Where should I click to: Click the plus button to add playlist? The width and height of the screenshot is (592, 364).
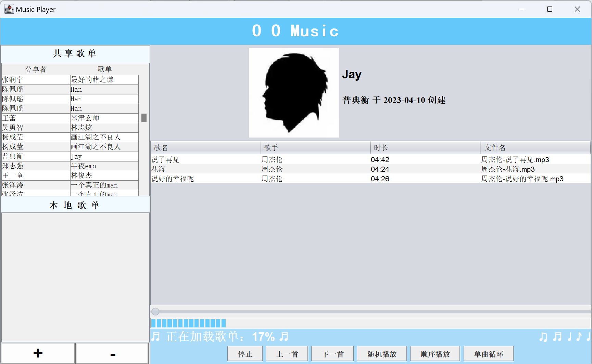[38, 353]
